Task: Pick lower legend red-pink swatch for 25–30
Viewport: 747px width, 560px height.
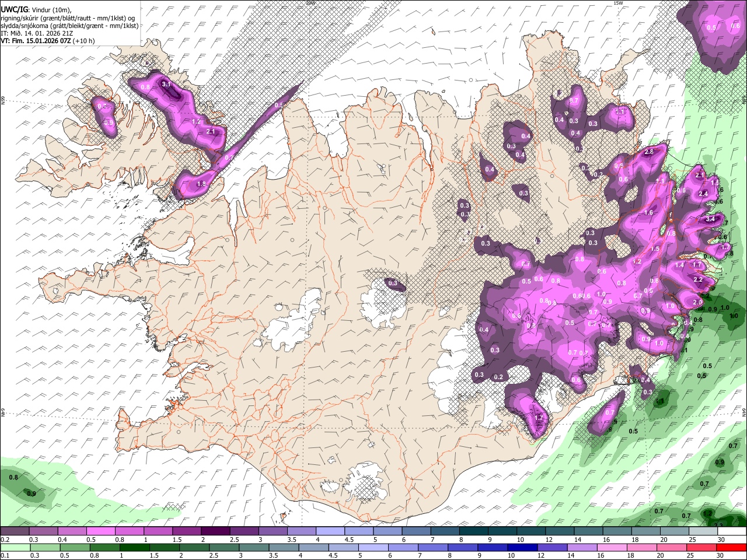Action: coord(701,548)
